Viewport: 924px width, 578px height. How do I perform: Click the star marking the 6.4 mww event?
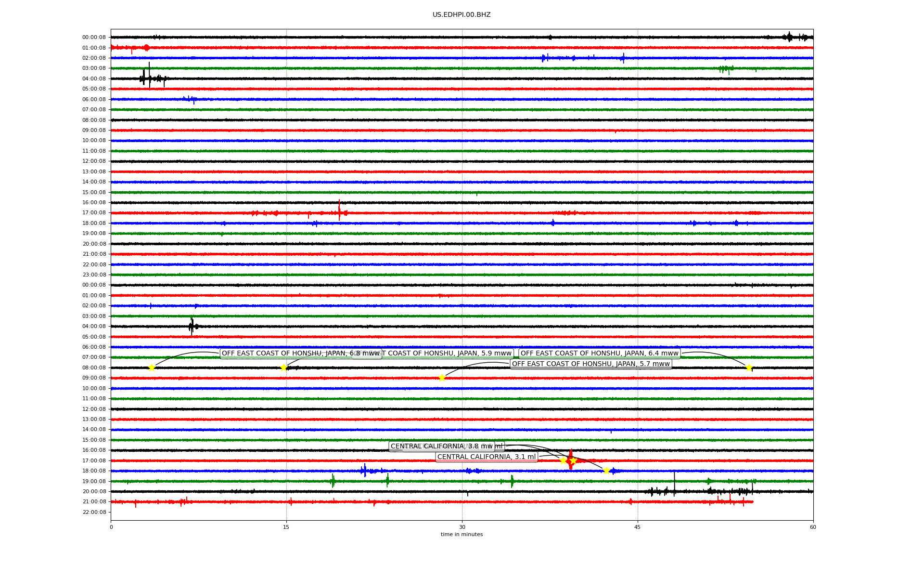749,368
